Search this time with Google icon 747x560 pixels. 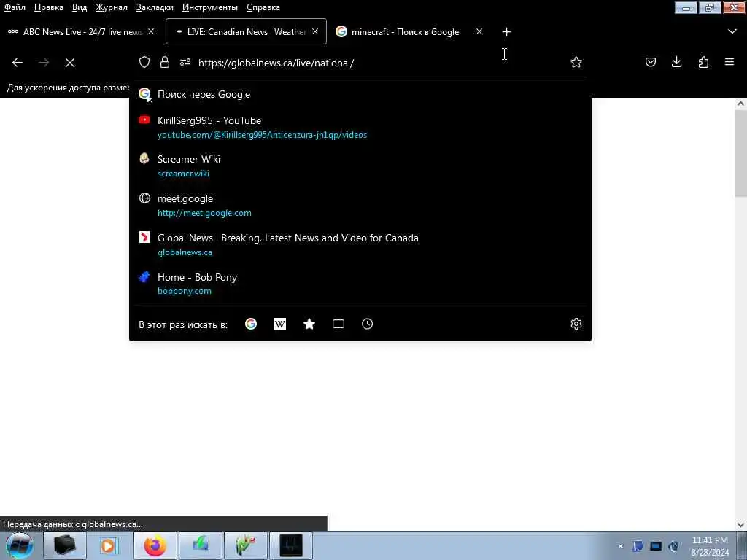click(x=251, y=324)
